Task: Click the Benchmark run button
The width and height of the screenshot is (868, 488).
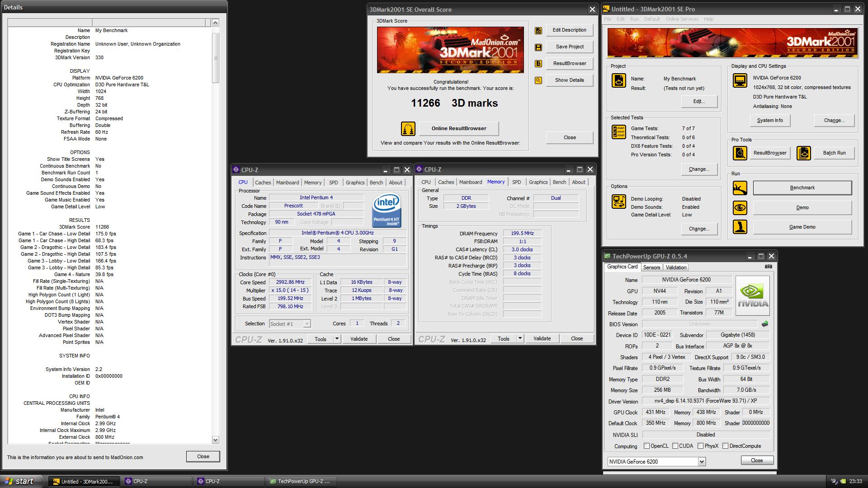Action: (x=802, y=188)
